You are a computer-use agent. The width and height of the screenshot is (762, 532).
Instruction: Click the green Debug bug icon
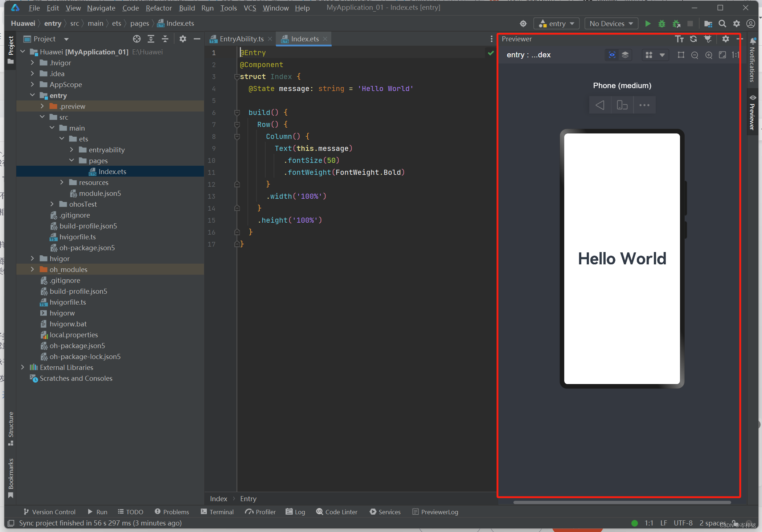pos(661,24)
